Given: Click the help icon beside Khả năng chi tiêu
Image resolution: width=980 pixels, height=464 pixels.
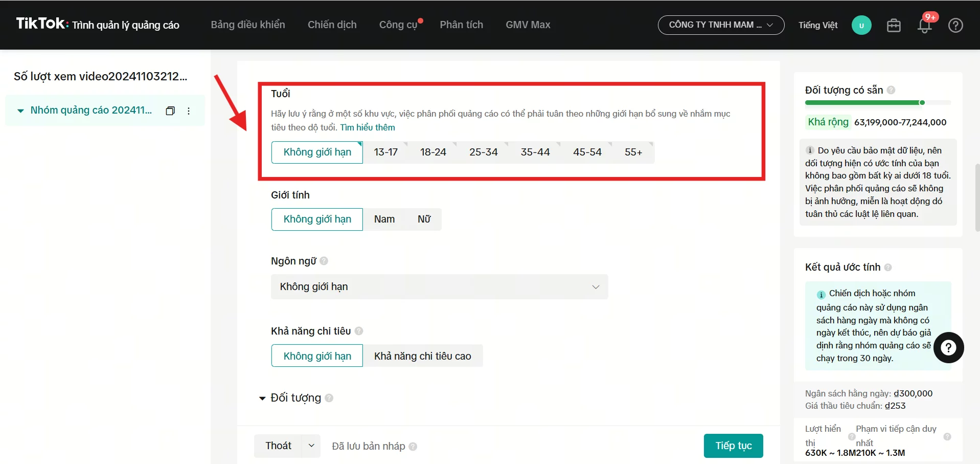Looking at the screenshot, I should (x=359, y=331).
